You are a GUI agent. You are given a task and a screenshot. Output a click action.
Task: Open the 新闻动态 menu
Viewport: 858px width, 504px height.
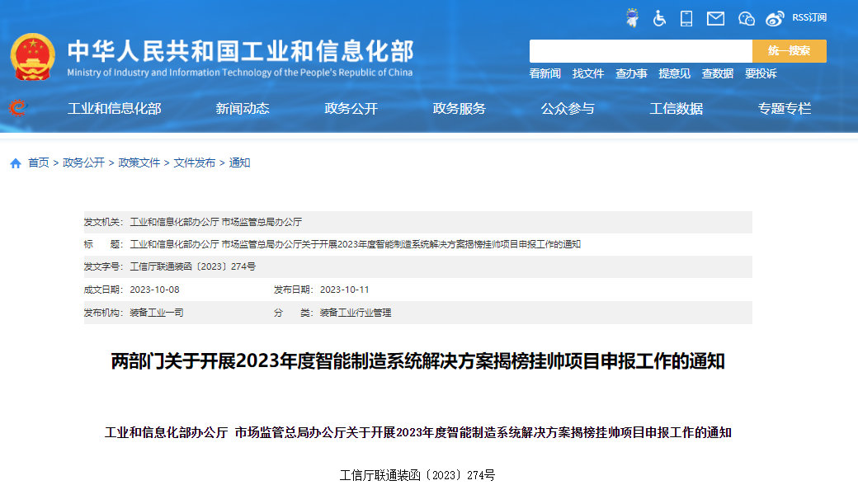[x=242, y=108]
